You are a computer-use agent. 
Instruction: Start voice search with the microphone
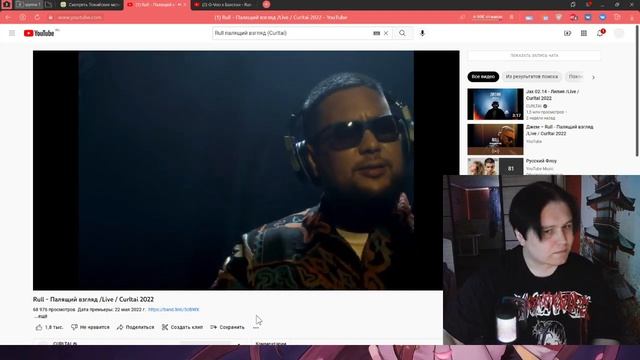tap(422, 33)
